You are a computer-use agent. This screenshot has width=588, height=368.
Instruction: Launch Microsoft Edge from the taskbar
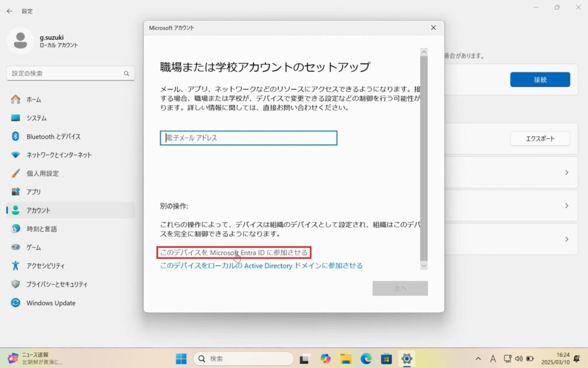pos(366,359)
